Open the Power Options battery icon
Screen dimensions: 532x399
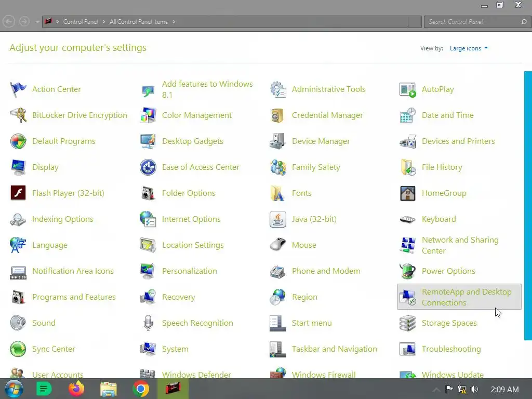click(x=408, y=271)
